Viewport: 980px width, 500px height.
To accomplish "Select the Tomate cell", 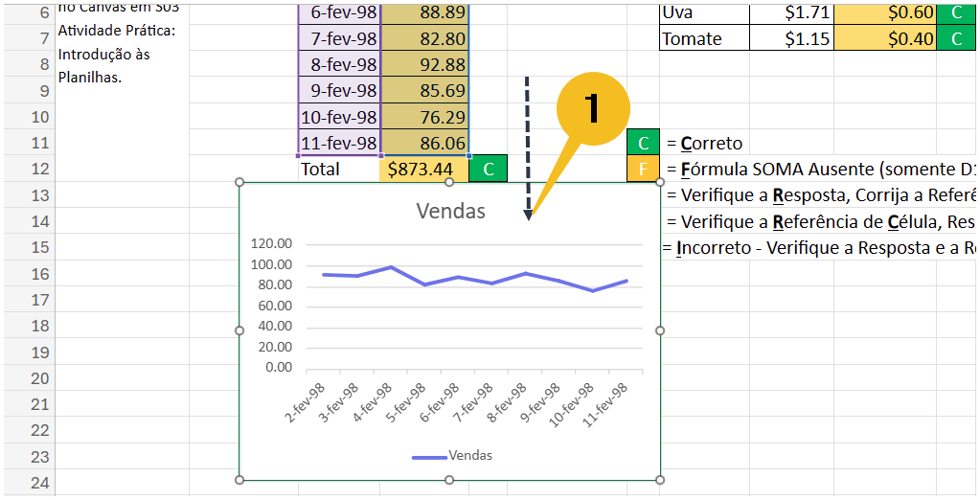I will (x=704, y=38).
